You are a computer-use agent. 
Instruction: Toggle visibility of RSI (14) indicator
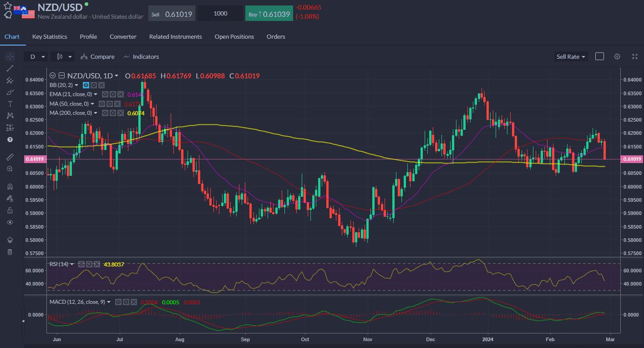(x=81, y=264)
